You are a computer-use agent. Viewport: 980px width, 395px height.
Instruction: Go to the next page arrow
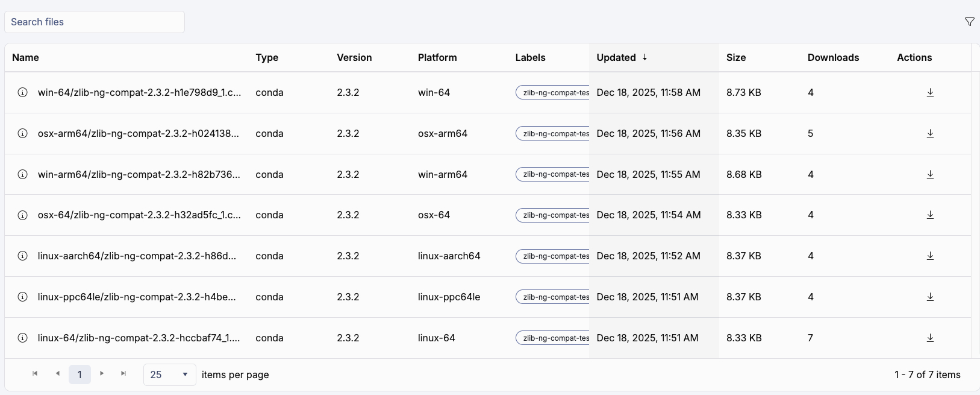tap(102, 374)
